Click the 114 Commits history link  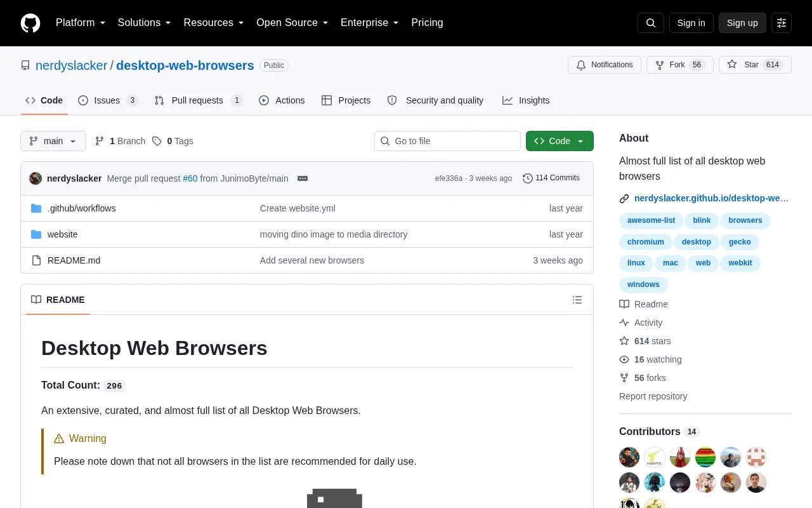point(551,178)
